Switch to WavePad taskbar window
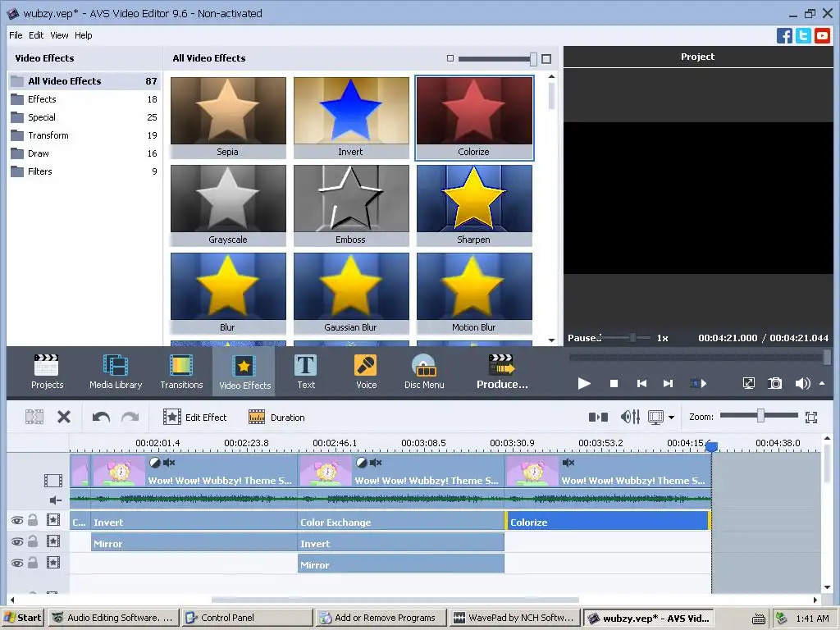Viewport: 840px width, 630px height. point(515,618)
